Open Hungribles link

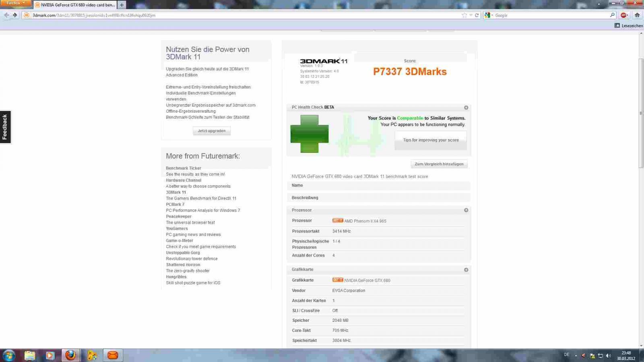pyautogui.click(x=176, y=277)
